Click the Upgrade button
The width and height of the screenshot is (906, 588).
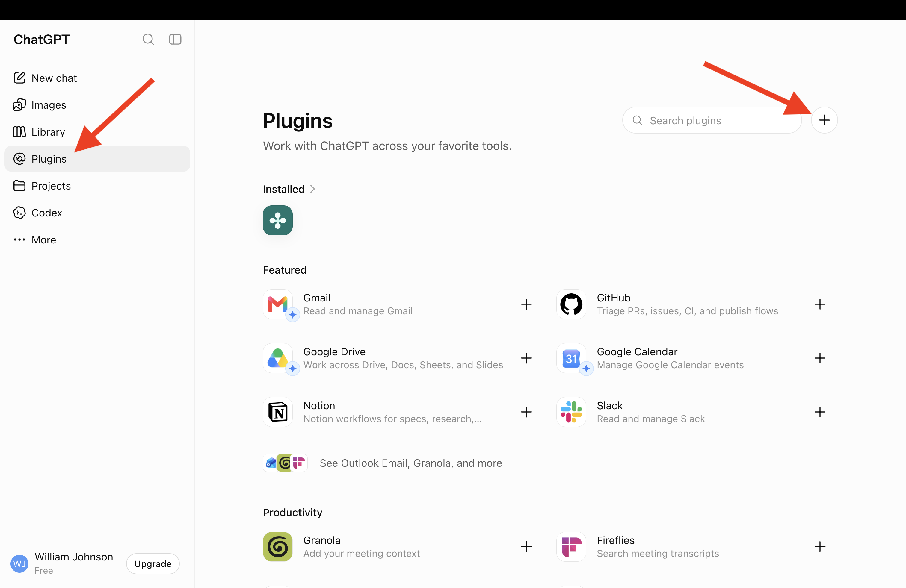[x=153, y=564]
